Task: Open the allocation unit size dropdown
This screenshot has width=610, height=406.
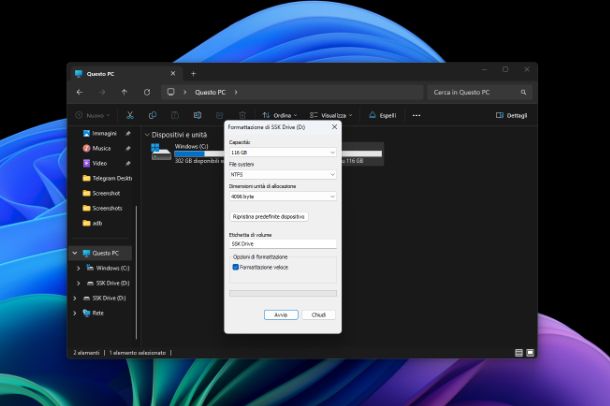Action: point(282,196)
